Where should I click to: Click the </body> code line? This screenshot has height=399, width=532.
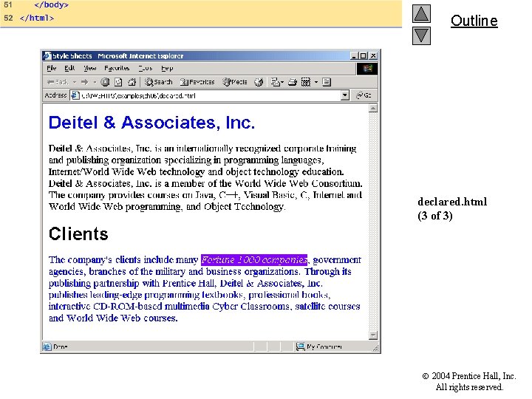pyautogui.click(x=51, y=4)
